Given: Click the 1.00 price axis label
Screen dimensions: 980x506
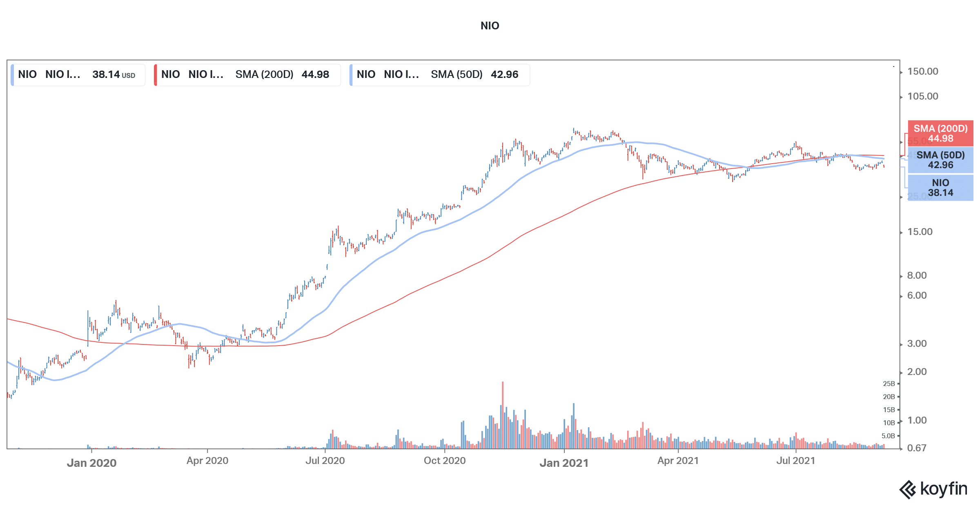Looking at the screenshot, I should (917, 420).
